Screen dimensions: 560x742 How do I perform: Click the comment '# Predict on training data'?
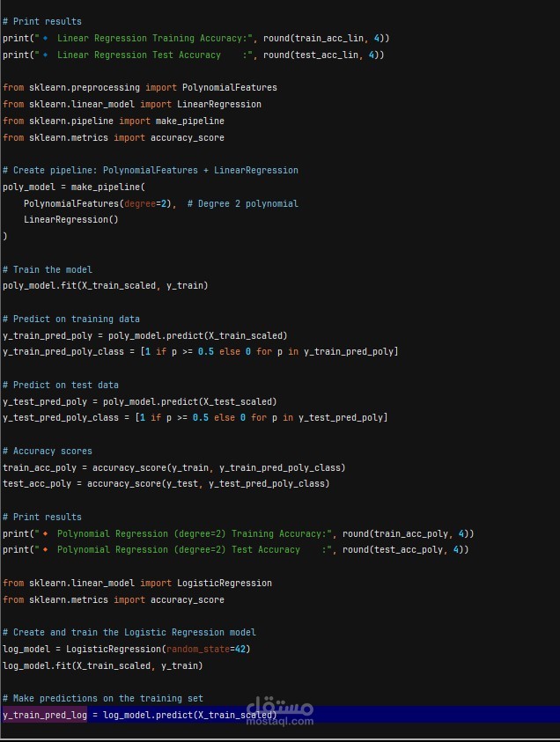point(71,319)
